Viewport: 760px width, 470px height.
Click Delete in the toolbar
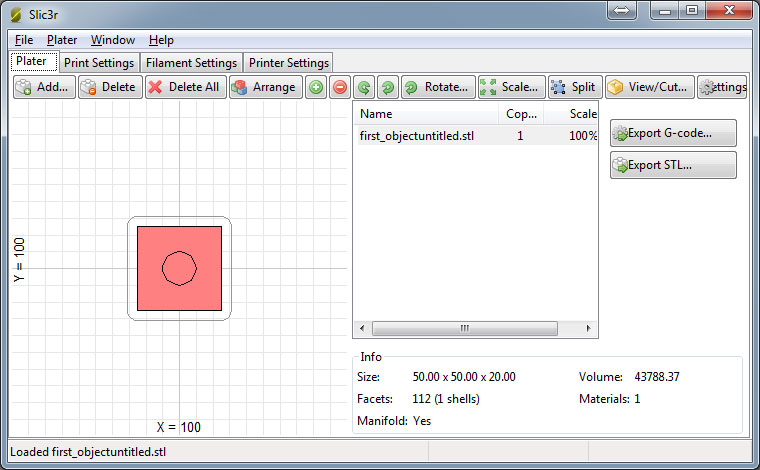[111, 87]
